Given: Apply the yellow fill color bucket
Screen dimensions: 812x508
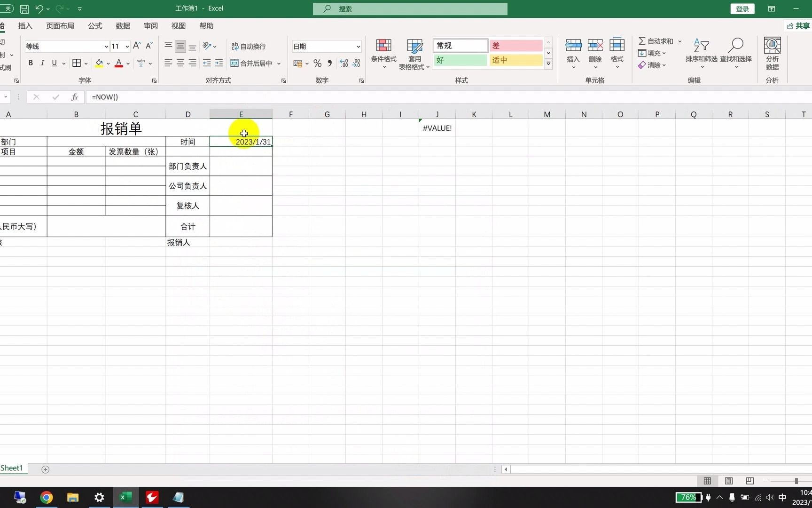Looking at the screenshot, I should point(99,63).
